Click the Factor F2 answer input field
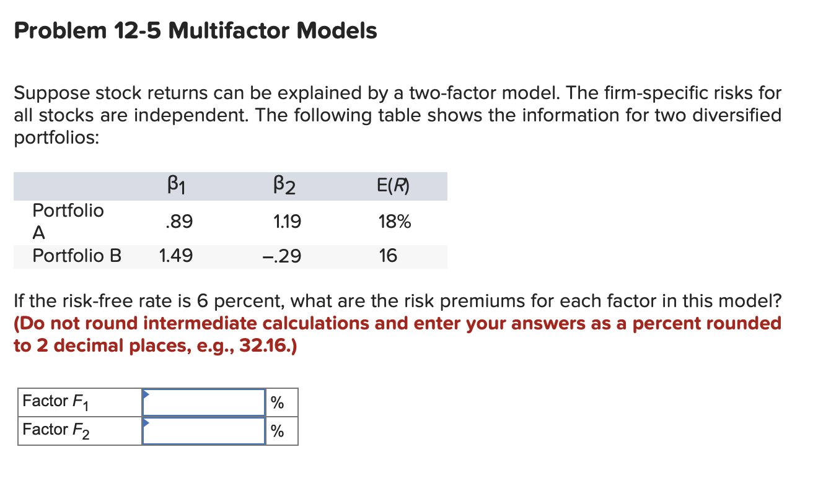The width and height of the screenshot is (818, 504). [x=203, y=430]
